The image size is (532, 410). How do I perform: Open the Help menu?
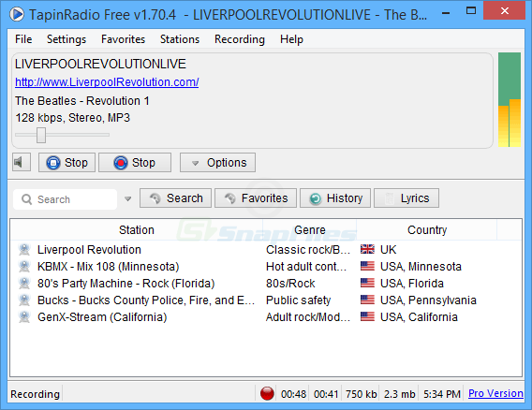[291, 39]
